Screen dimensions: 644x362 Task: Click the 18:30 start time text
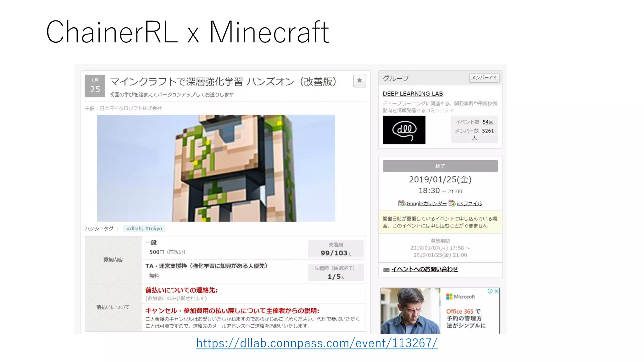[x=429, y=190]
